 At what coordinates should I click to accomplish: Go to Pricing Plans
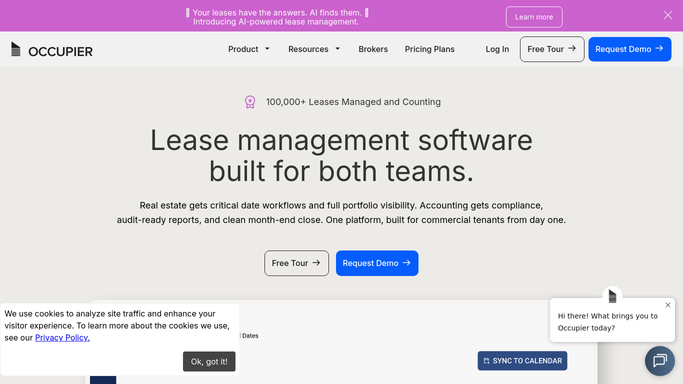pyautogui.click(x=429, y=49)
